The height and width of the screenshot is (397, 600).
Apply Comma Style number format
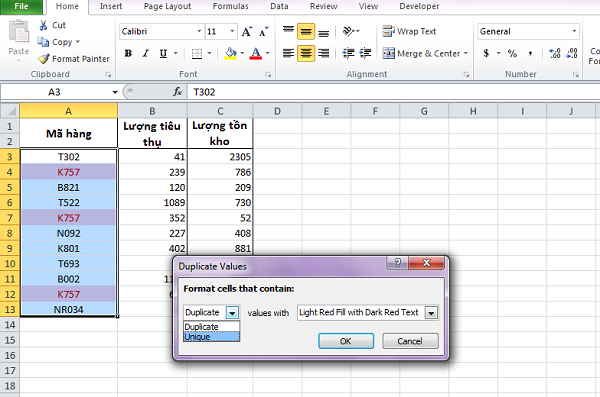[x=530, y=53]
